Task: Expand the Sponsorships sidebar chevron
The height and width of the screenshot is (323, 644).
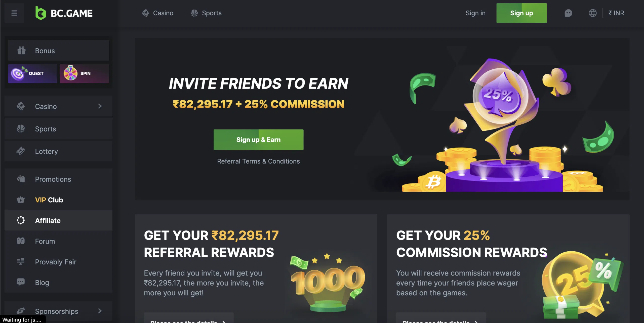Action: click(x=100, y=311)
